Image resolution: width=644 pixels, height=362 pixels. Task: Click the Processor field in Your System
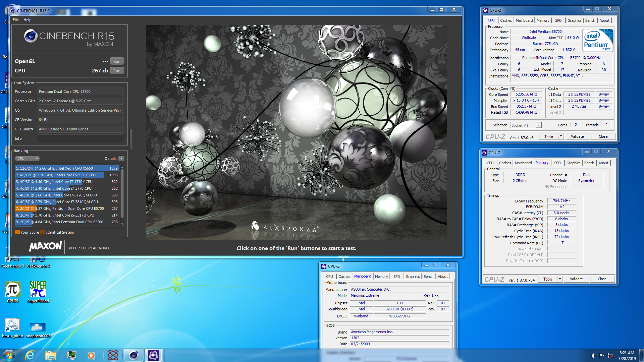[x=80, y=92]
